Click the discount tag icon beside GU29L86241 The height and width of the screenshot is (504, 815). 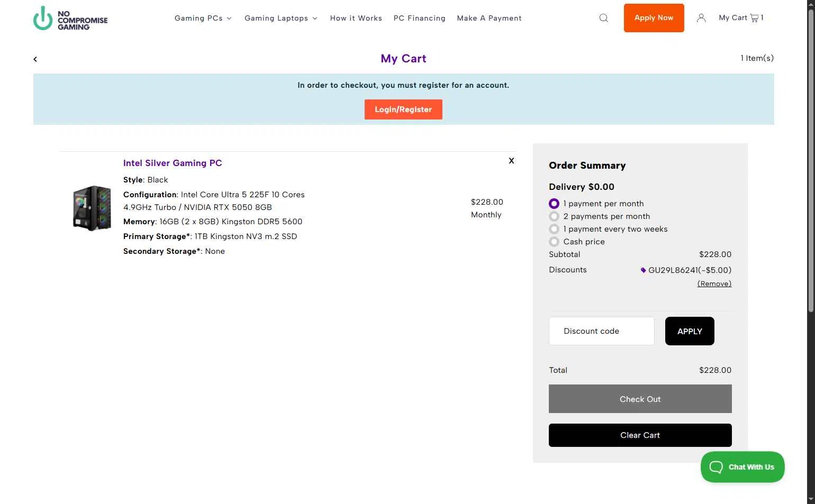(643, 270)
